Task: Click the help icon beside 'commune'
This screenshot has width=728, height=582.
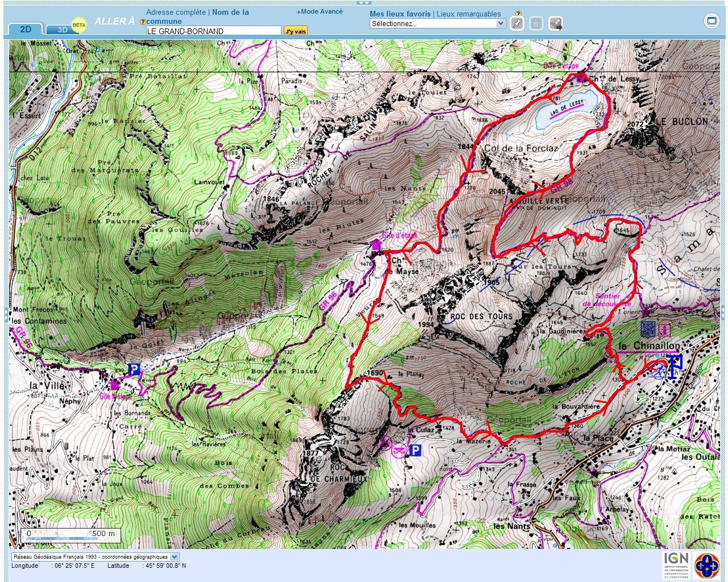Action: 143,22
